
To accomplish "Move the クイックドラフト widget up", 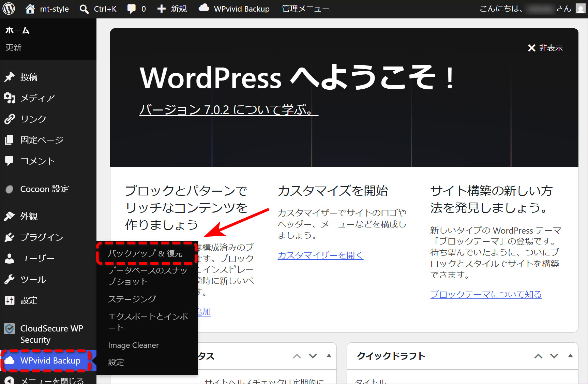I will point(538,356).
